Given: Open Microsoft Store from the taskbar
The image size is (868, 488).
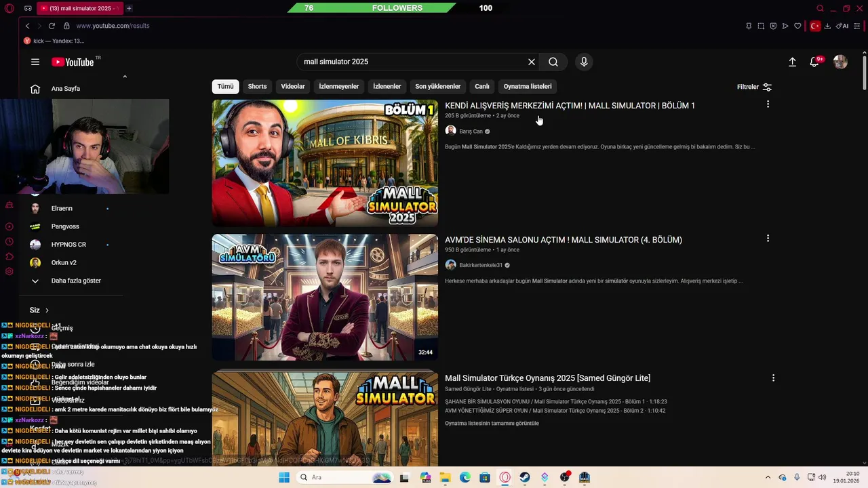Looking at the screenshot, I should click(x=485, y=477).
